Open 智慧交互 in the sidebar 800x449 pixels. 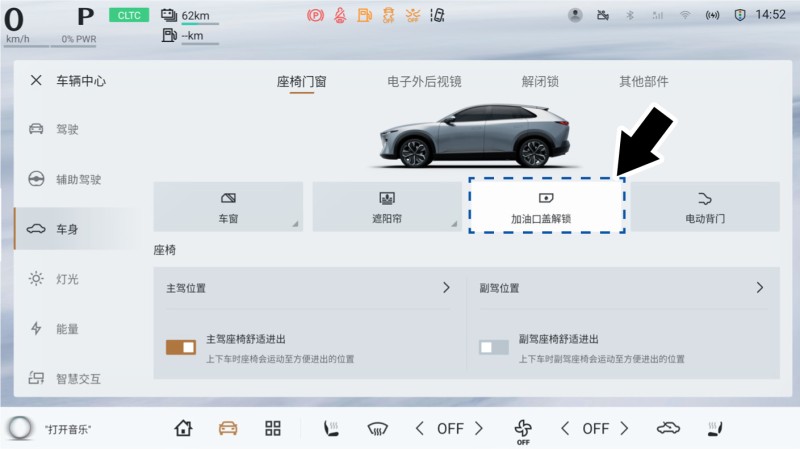point(65,379)
